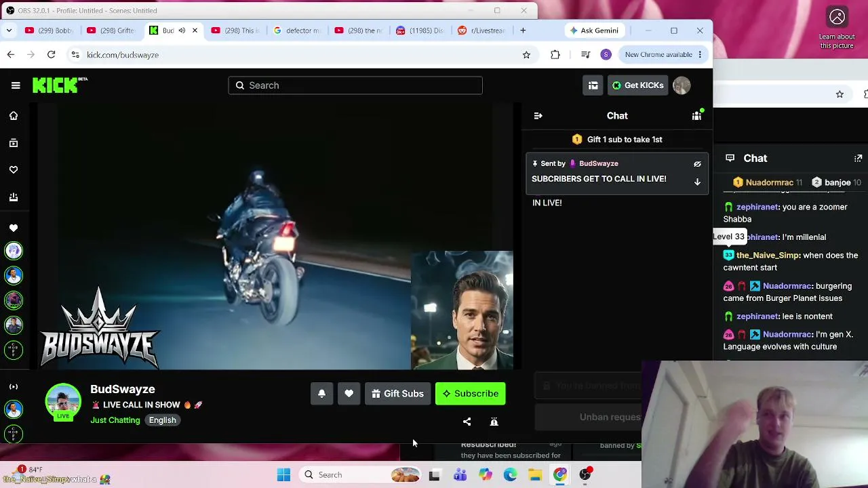Go to the Kick logo homepage
This screenshot has width=868, height=488.
(60, 85)
